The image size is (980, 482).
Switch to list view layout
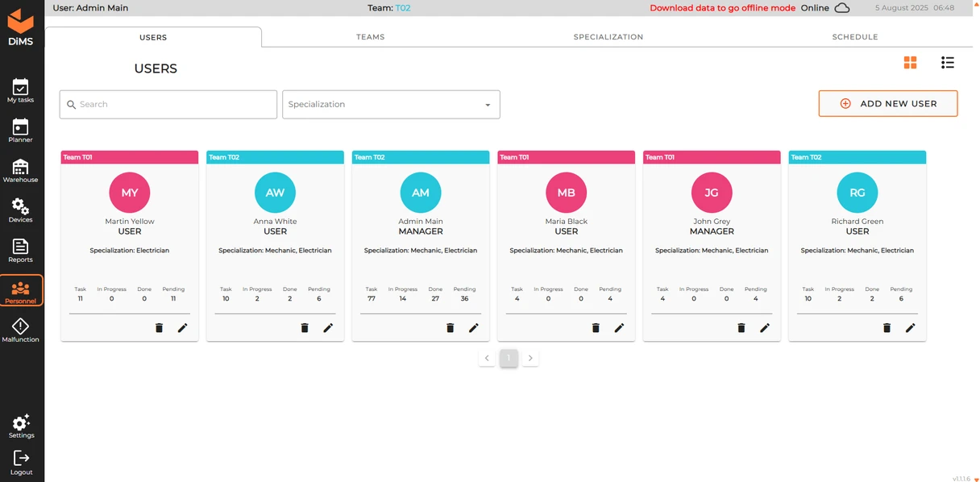(x=947, y=63)
